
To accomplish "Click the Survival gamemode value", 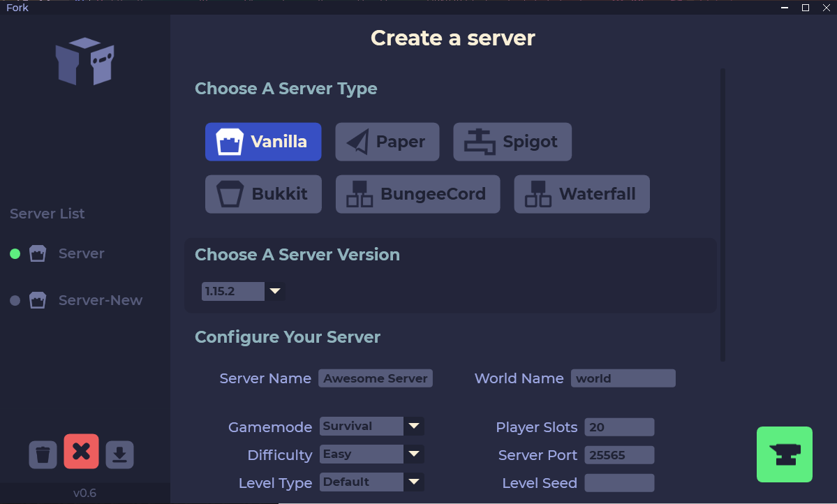I will click(362, 426).
